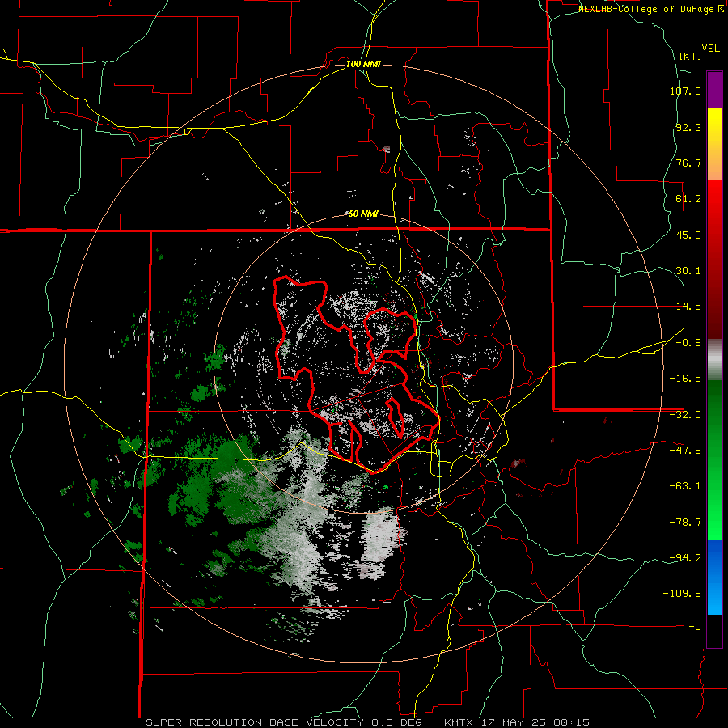728x728 pixels.
Task: Click the 30.1 scale value
Action: [x=688, y=271]
